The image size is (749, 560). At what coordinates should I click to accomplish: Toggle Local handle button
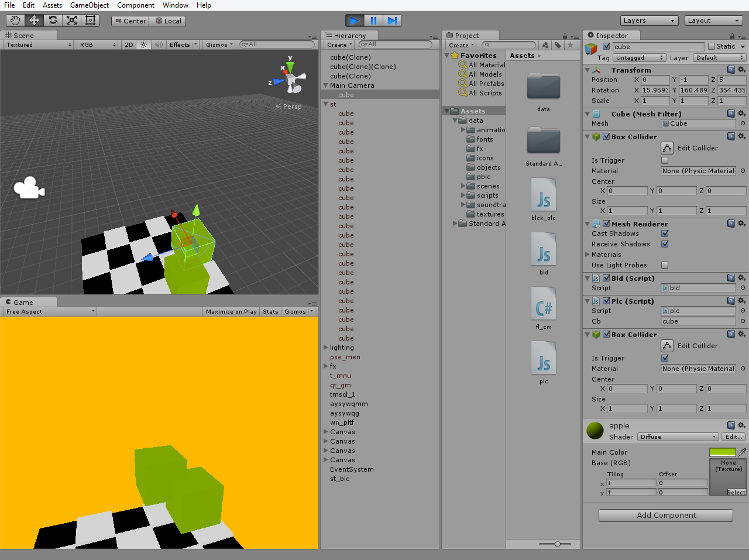click(168, 21)
